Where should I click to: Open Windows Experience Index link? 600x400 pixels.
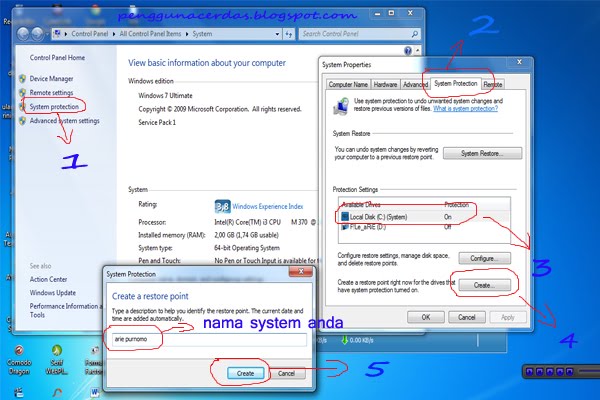267,207
